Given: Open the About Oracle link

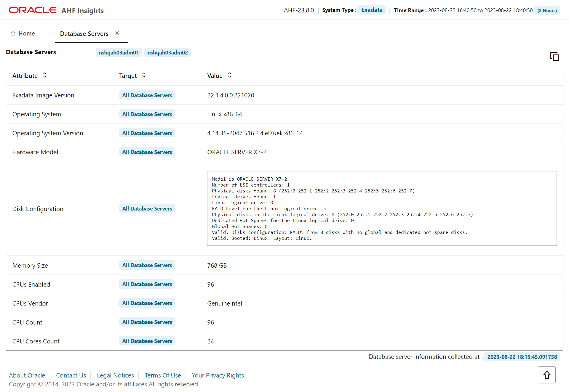Looking at the screenshot, I should click(27, 375).
